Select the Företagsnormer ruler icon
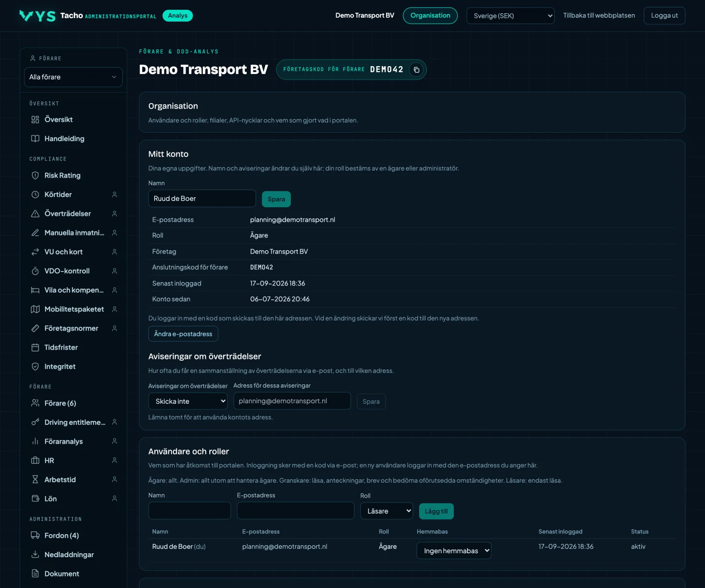 (x=35, y=328)
